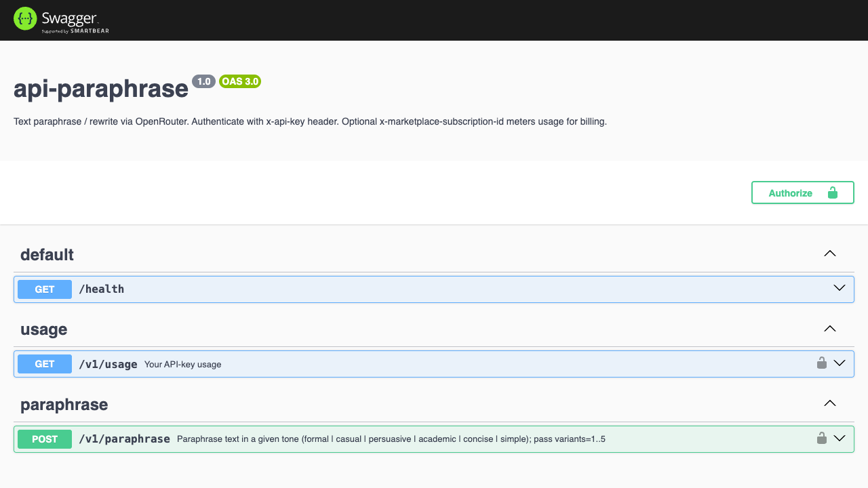Select the usage tag heading
This screenshot has height=488, width=868.
(x=43, y=330)
